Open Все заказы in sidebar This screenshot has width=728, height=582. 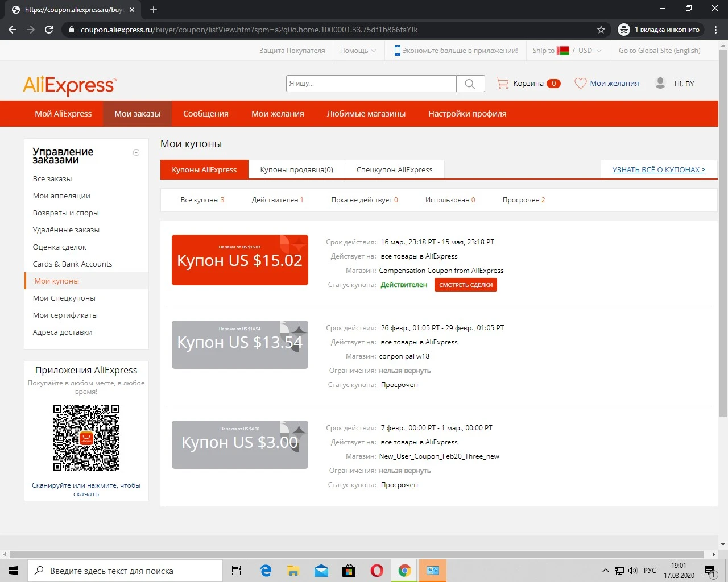52,178
